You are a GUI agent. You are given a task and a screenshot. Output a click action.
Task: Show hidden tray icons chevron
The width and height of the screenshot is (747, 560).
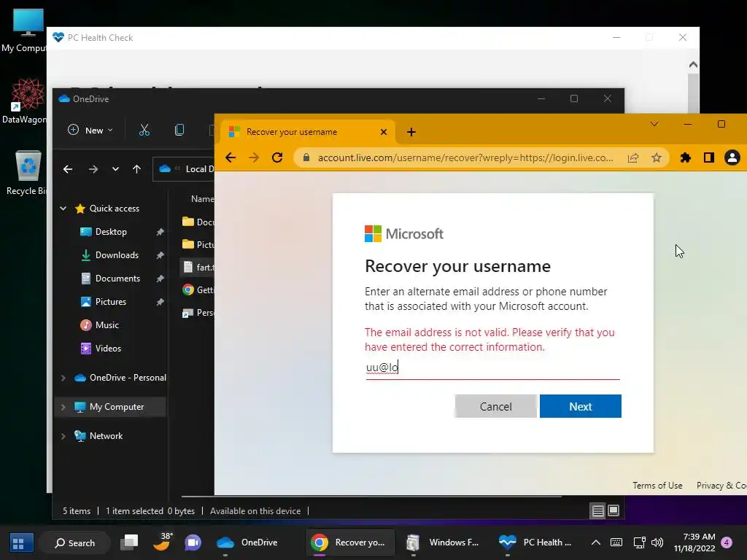pos(596,542)
